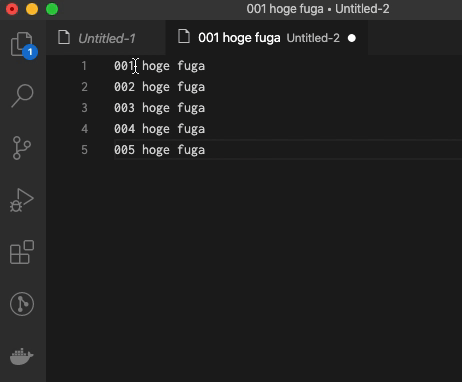This screenshot has height=382, width=462.
Task: Open the Extensions view icon
Action: (x=22, y=252)
